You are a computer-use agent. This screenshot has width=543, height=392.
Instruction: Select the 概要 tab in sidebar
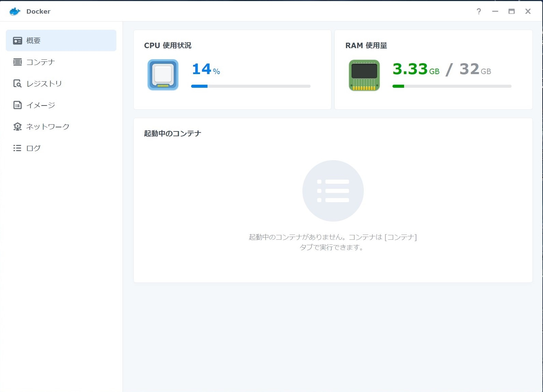61,41
